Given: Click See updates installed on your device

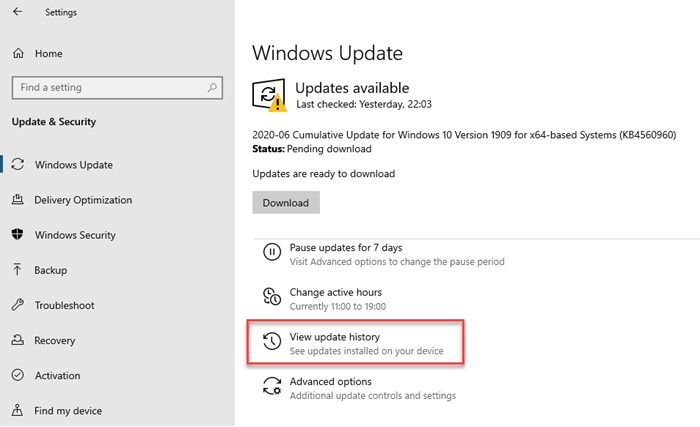Looking at the screenshot, I should click(x=366, y=351).
